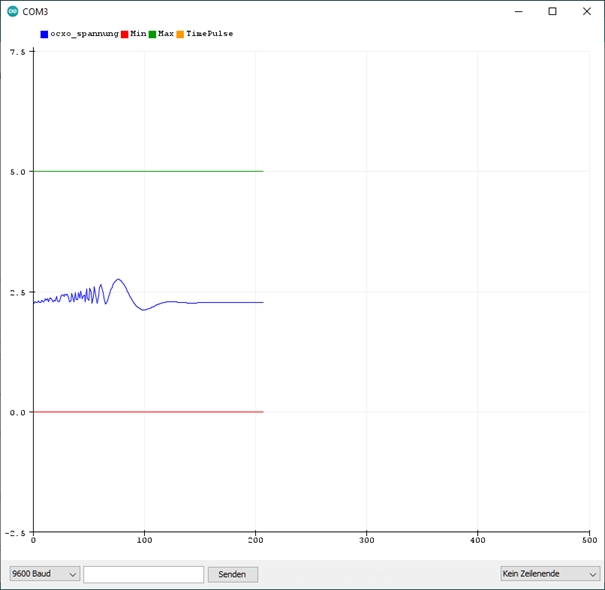
Task: Click the -2.5 y-axis label
Action: click(x=15, y=533)
